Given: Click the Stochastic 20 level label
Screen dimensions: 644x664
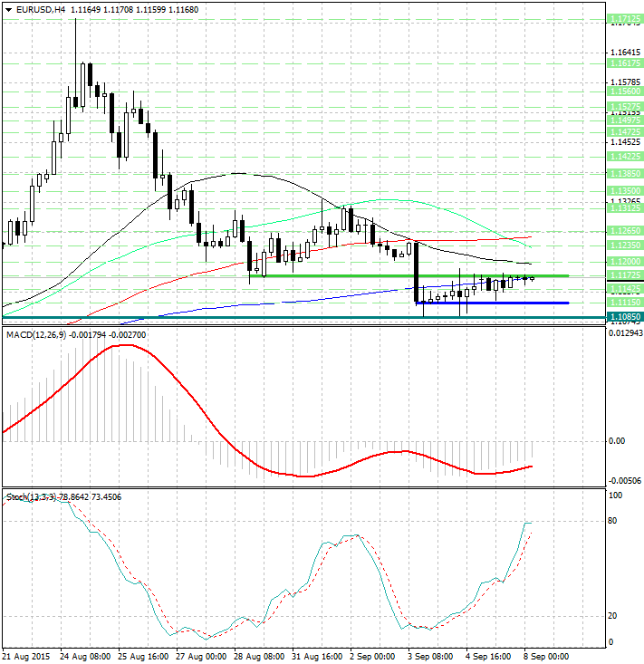Looking at the screenshot, I should (612, 616).
